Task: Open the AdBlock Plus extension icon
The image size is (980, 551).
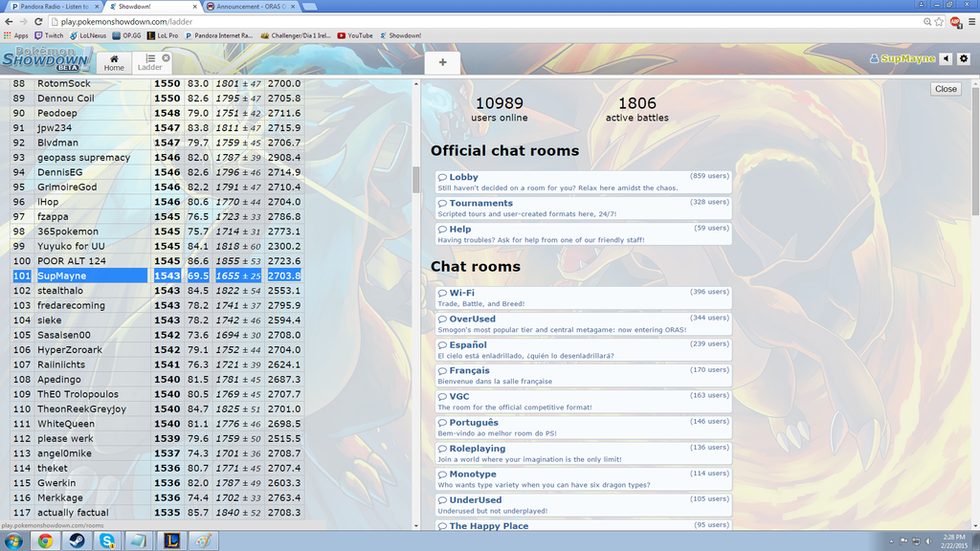Action: tap(954, 21)
